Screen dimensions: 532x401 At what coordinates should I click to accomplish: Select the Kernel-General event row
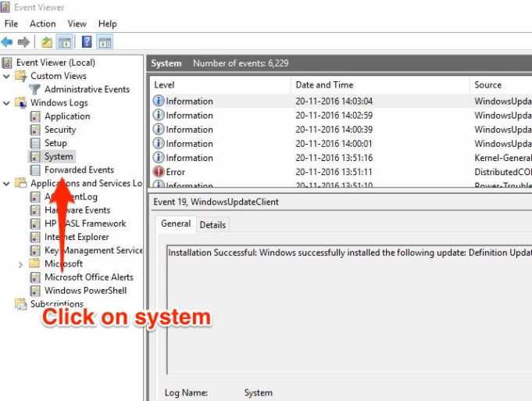coord(341,158)
